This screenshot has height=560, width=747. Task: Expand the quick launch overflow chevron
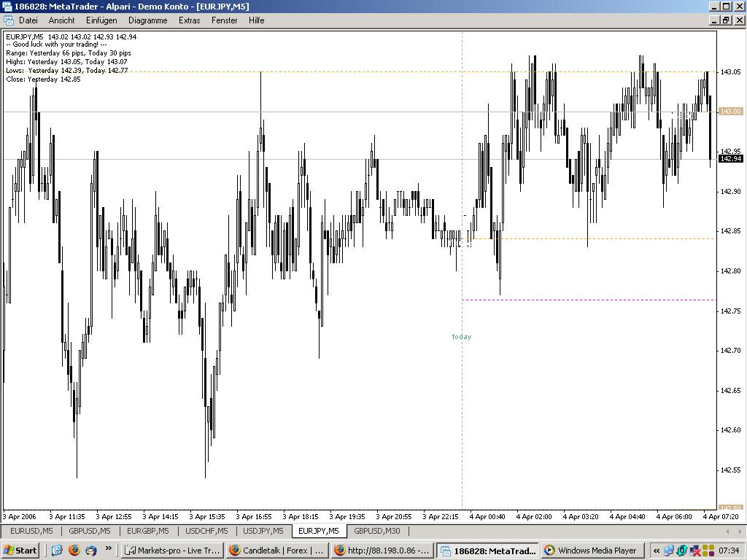click(x=109, y=549)
